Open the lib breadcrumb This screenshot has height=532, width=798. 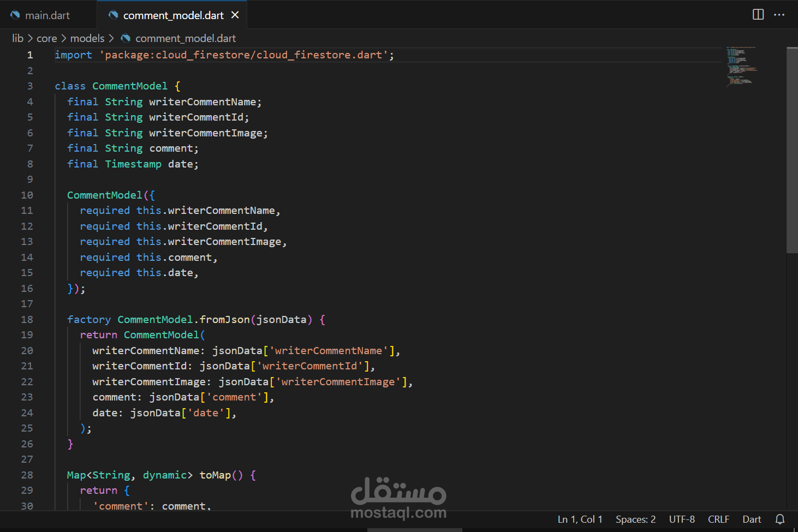[18, 38]
